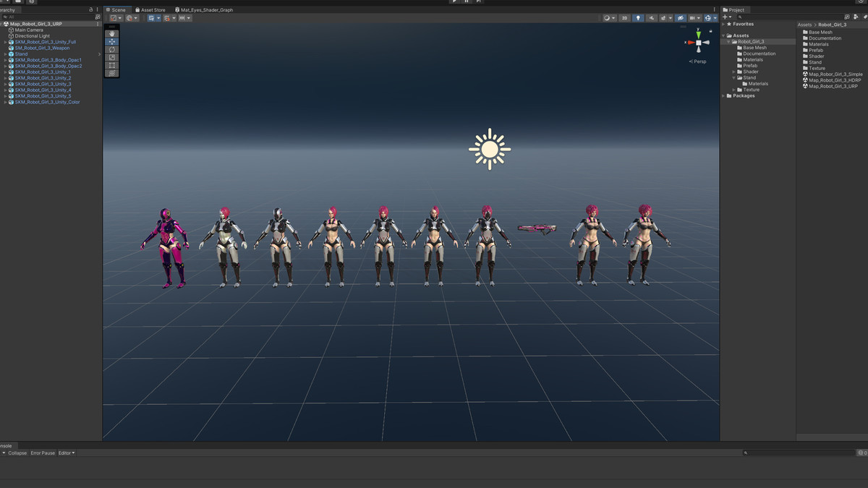This screenshot has height=488, width=868.
Task: Select the Rotate tool
Action: coord(111,50)
